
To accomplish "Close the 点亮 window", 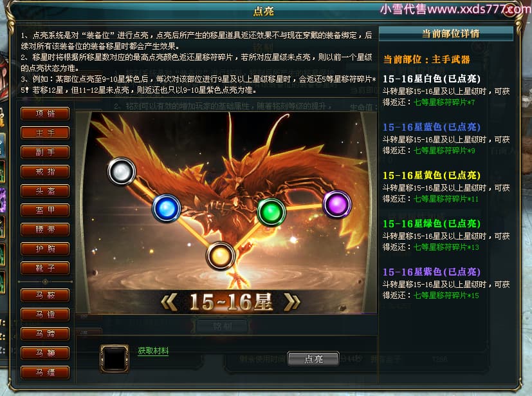I will pos(510,9).
